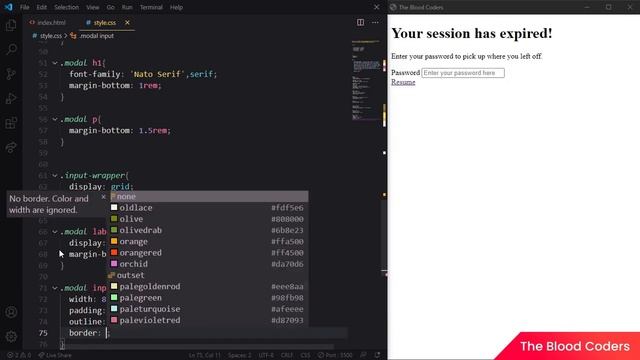Open the Search view in the activity bar
Viewport: 640px width, 360px height.
11,49
